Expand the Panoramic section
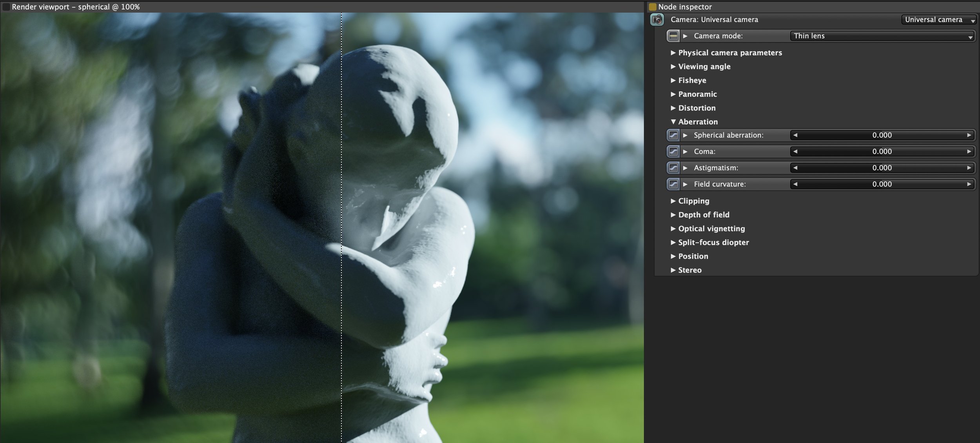Viewport: 980px width, 443px height. [x=673, y=94]
